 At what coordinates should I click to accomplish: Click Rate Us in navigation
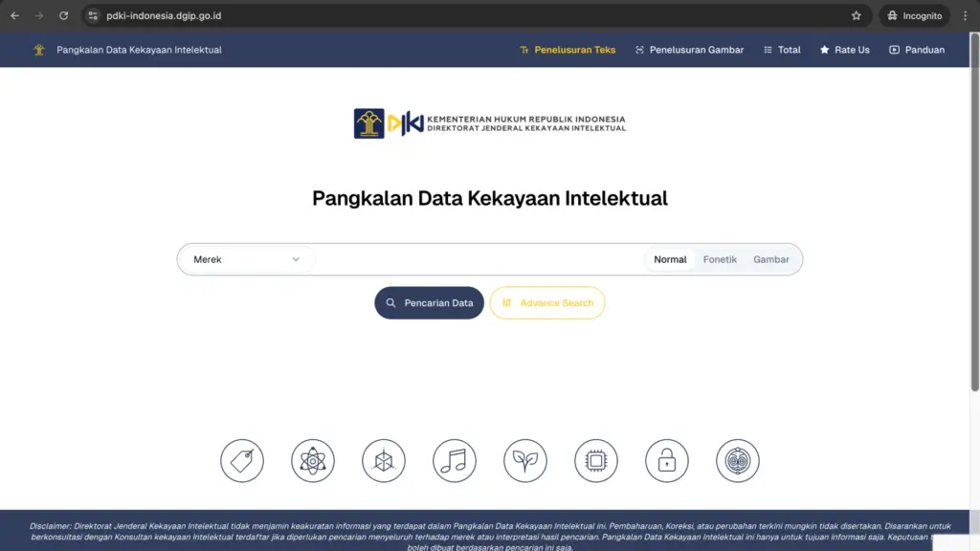click(844, 50)
